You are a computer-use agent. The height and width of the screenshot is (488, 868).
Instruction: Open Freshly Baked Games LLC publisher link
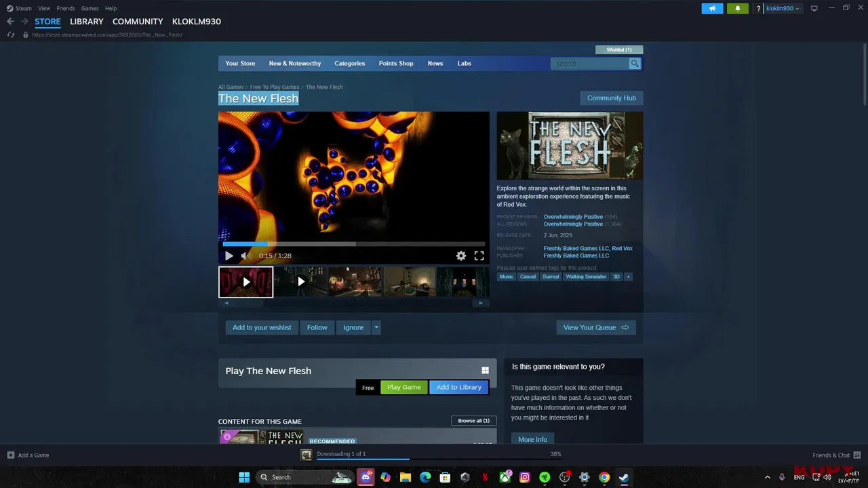pyautogui.click(x=576, y=256)
